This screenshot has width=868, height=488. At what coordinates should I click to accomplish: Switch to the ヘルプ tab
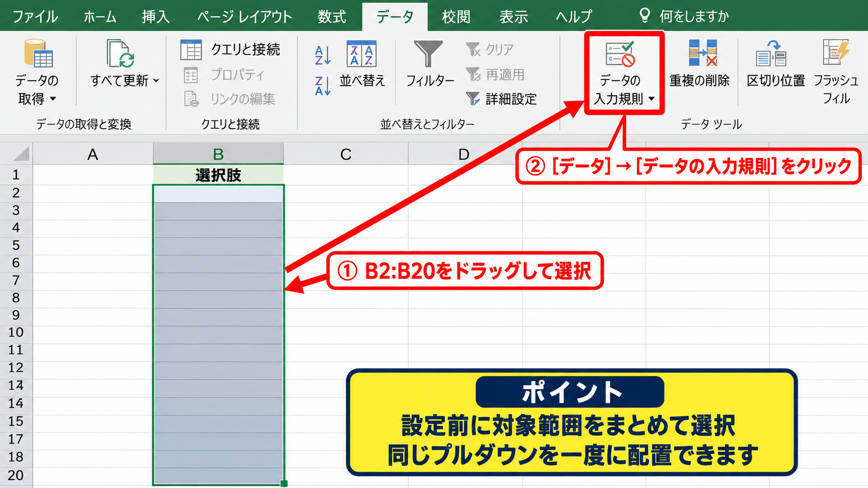coord(574,17)
